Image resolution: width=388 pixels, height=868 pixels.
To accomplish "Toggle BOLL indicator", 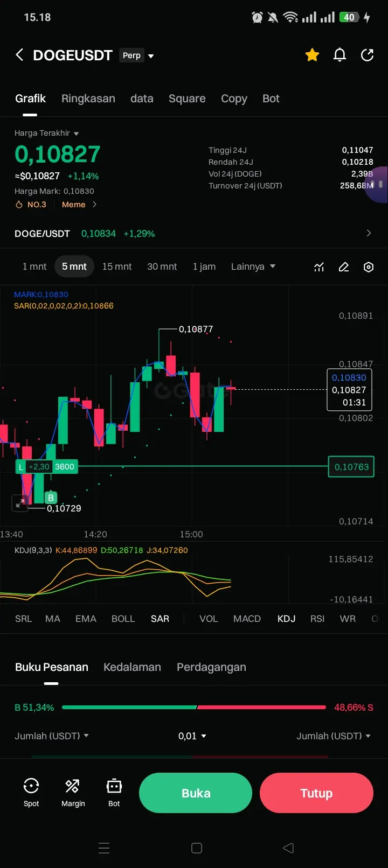I will 123,619.
